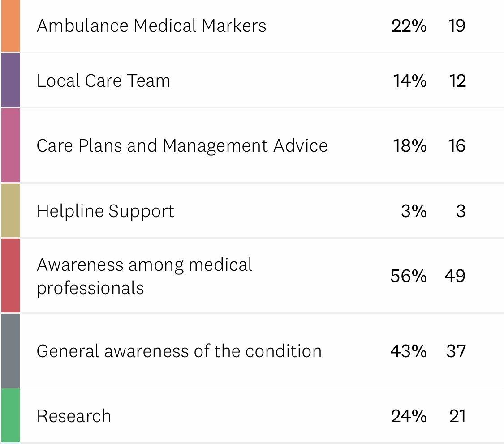
Task: Select Awareness among medical professionals label
Action: pos(144,276)
